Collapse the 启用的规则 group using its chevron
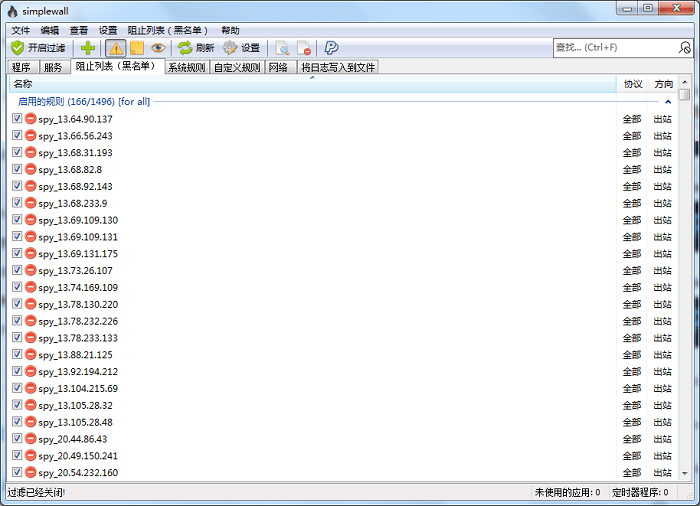This screenshot has height=506, width=700. point(668,101)
